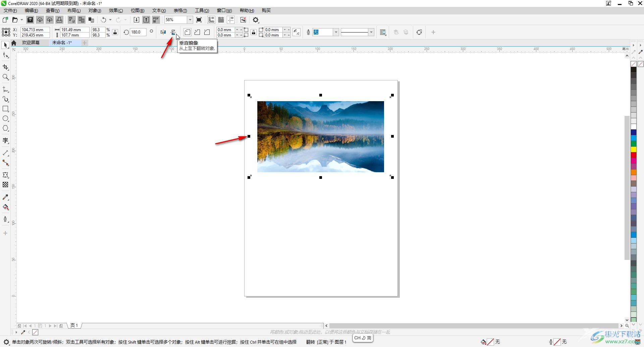Click the 购买 menu button
Image resolution: width=644 pixels, height=347 pixels.
266,10
